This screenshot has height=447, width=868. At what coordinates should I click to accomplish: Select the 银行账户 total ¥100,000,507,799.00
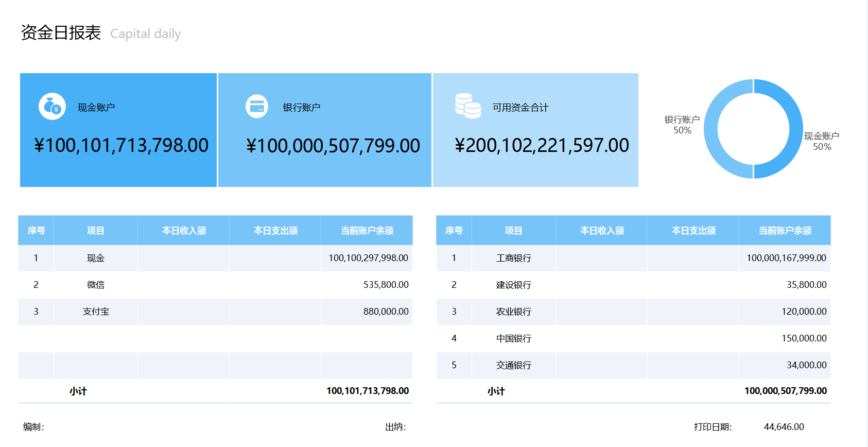click(x=333, y=146)
